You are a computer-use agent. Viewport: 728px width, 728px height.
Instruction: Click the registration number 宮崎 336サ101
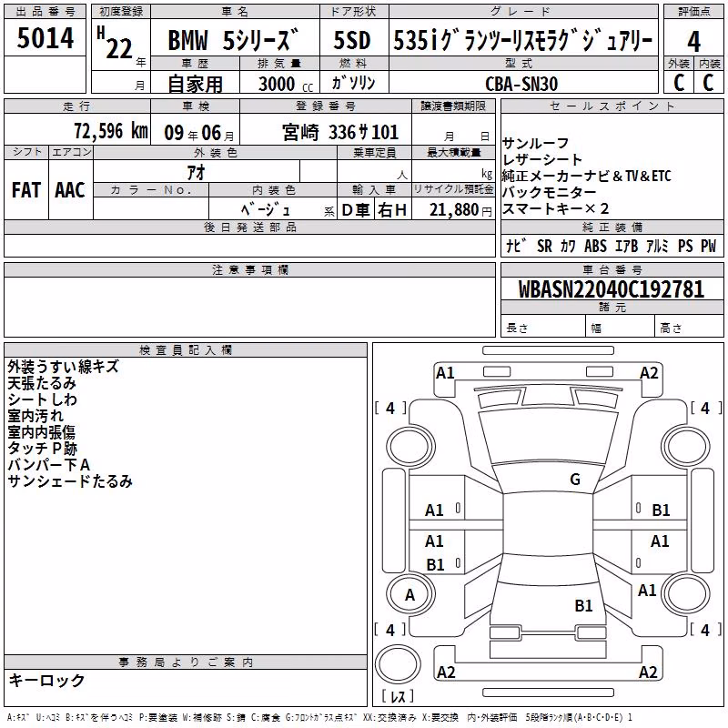click(340, 132)
